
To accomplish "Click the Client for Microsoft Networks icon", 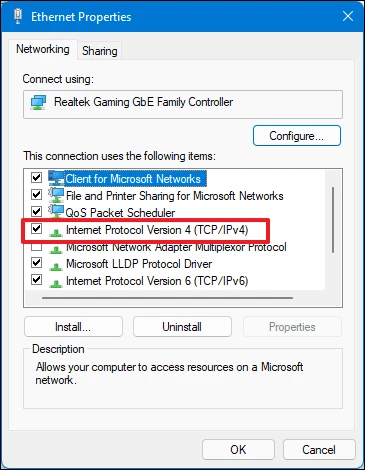I will pos(56,178).
